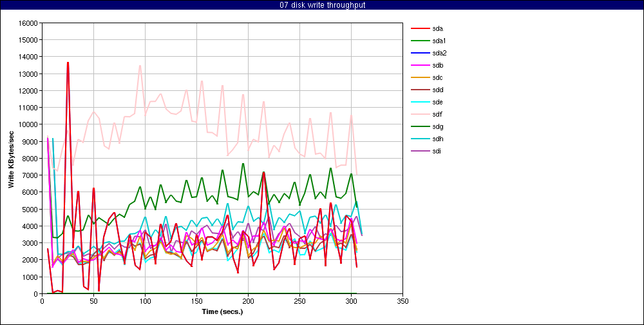The image size is (644, 325).
Task: Select the 'sdi' legend label
Action: coord(437,151)
